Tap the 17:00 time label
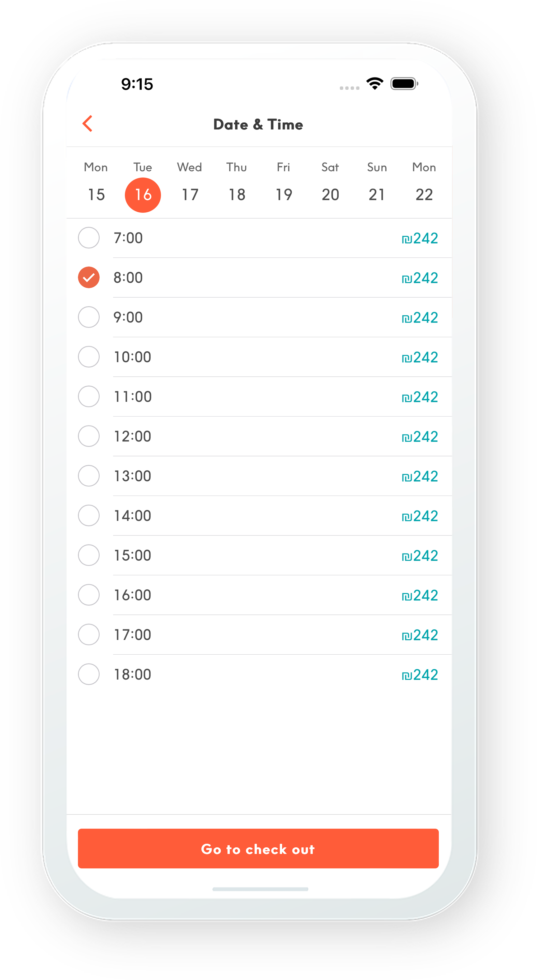 point(133,634)
